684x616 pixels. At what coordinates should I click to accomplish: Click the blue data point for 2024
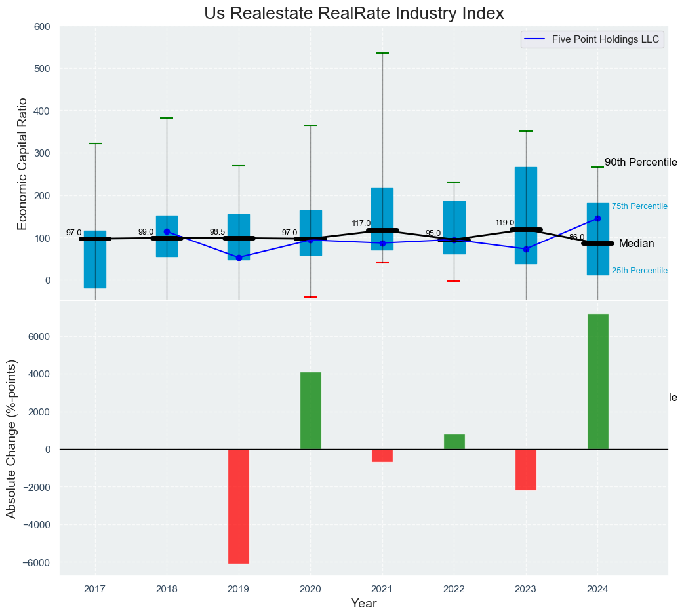click(597, 218)
